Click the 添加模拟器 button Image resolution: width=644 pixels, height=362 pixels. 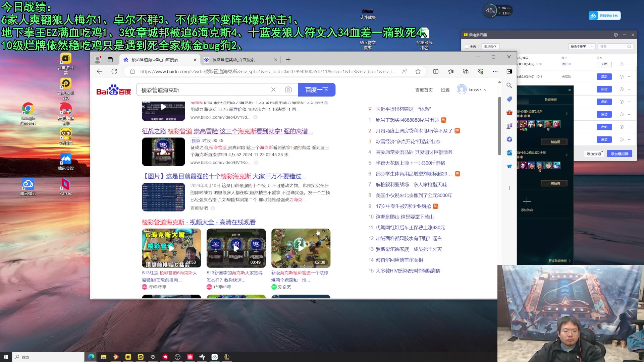click(619, 154)
